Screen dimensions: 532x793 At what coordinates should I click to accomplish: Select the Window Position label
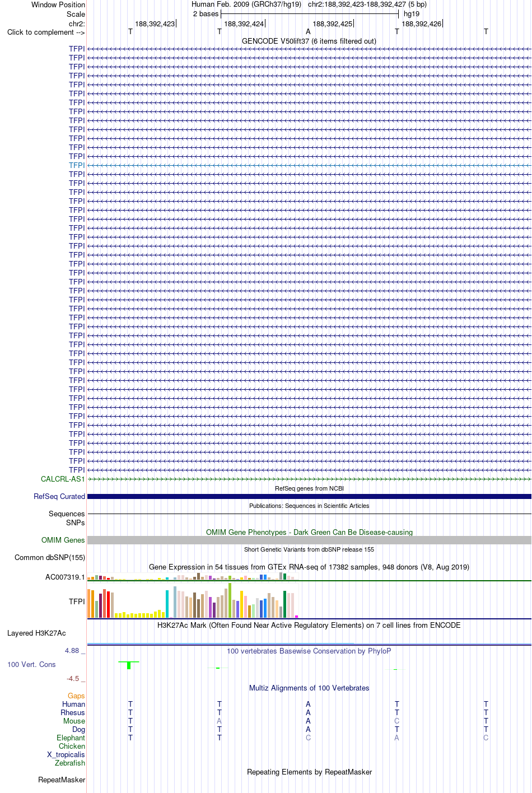58,4
